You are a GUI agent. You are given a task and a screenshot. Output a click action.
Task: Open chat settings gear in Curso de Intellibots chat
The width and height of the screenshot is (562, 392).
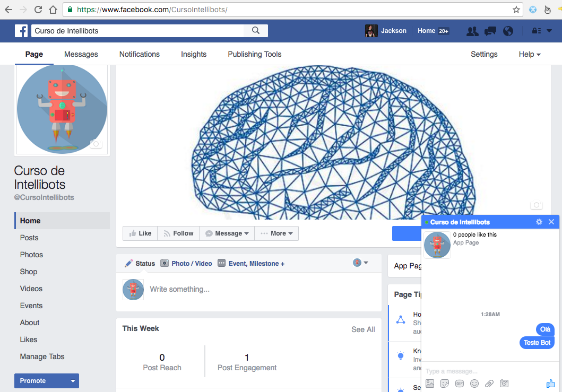(539, 222)
